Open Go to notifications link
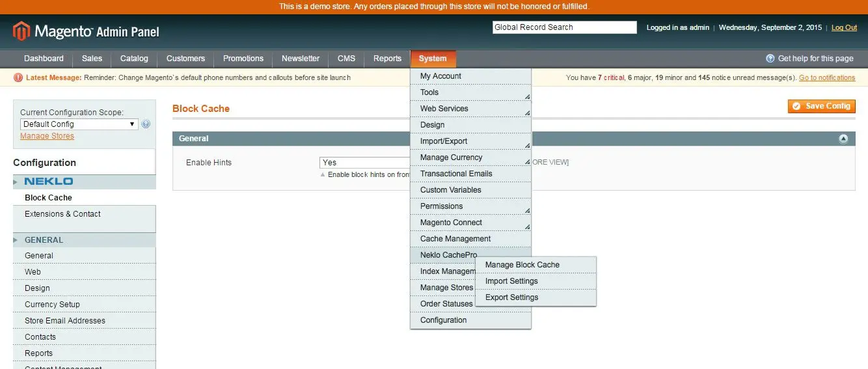 (827, 77)
